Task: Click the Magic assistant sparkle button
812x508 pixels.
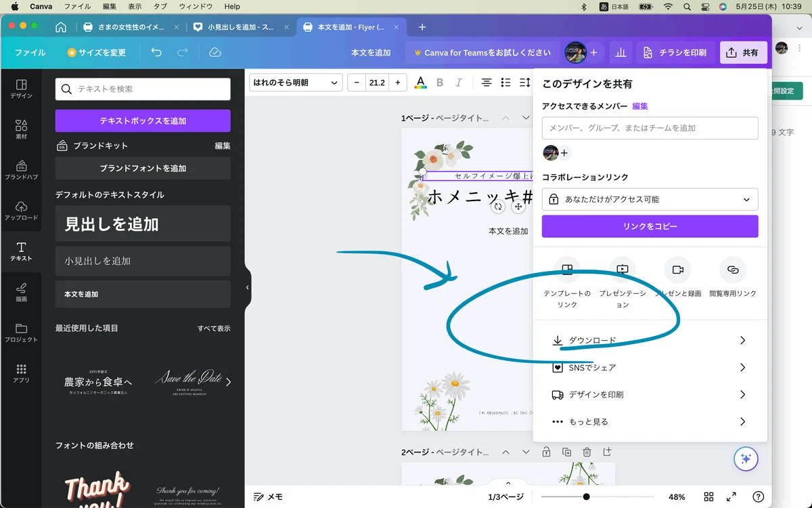Action: pos(746,459)
